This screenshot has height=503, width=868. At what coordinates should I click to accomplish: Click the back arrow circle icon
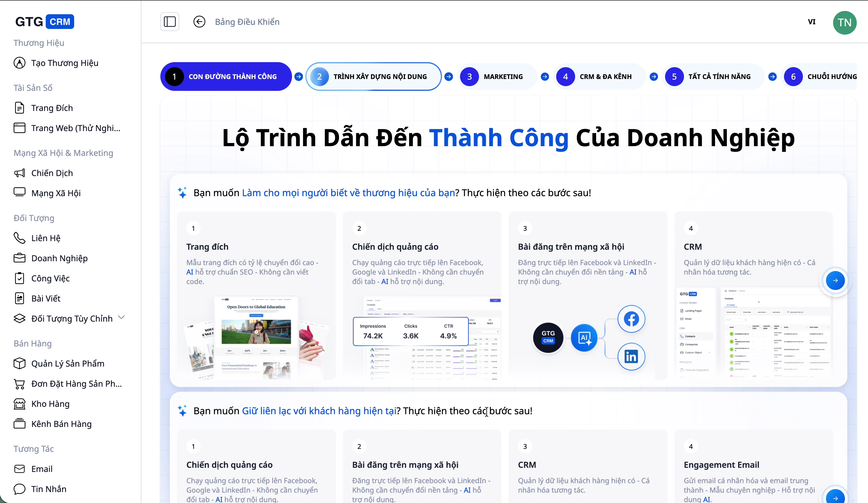199,22
